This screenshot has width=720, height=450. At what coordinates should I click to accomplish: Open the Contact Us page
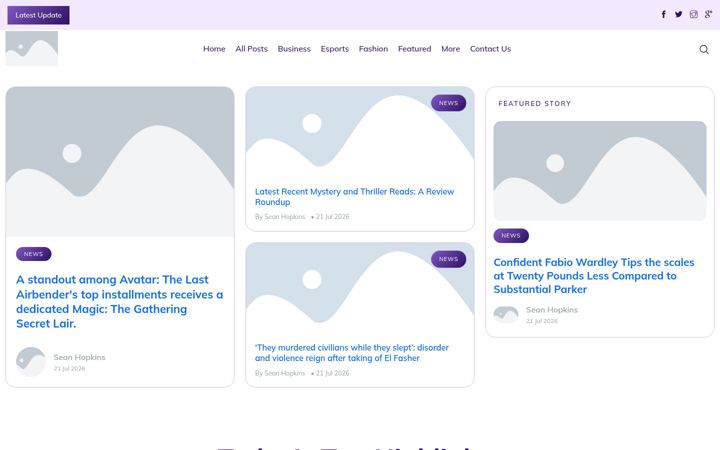[x=490, y=49]
